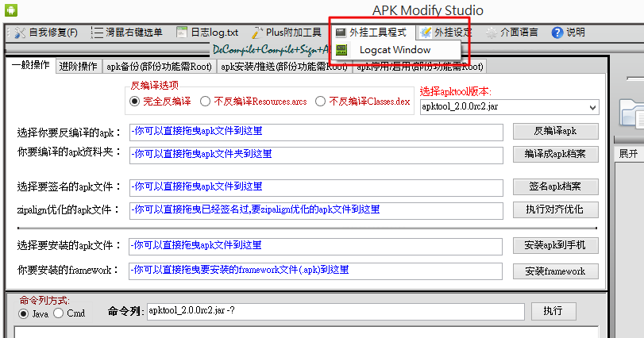Open the Plus附加工具 menu

pos(287,33)
